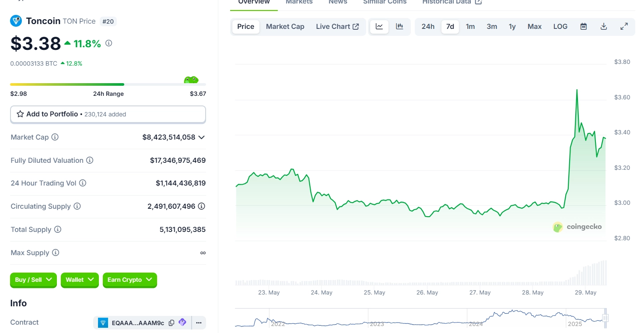644x333 pixels.
Task: Click the Toncoin logo icon
Action: 16,21
